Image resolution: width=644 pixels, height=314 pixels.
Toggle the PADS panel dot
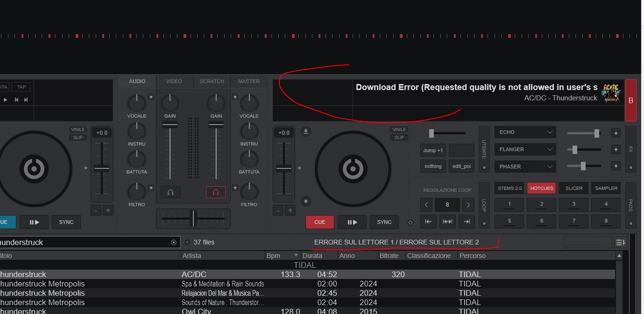(x=631, y=224)
